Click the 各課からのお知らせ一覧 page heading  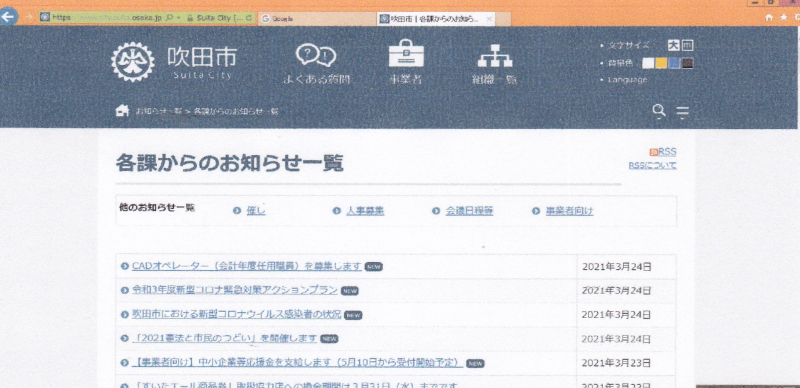click(230, 163)
